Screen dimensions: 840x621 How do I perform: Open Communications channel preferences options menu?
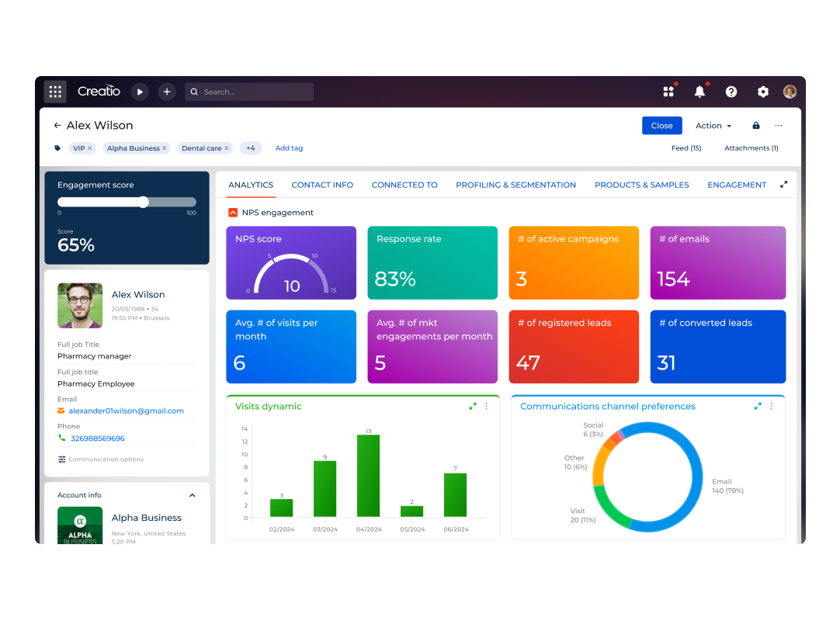coord(772,406)
